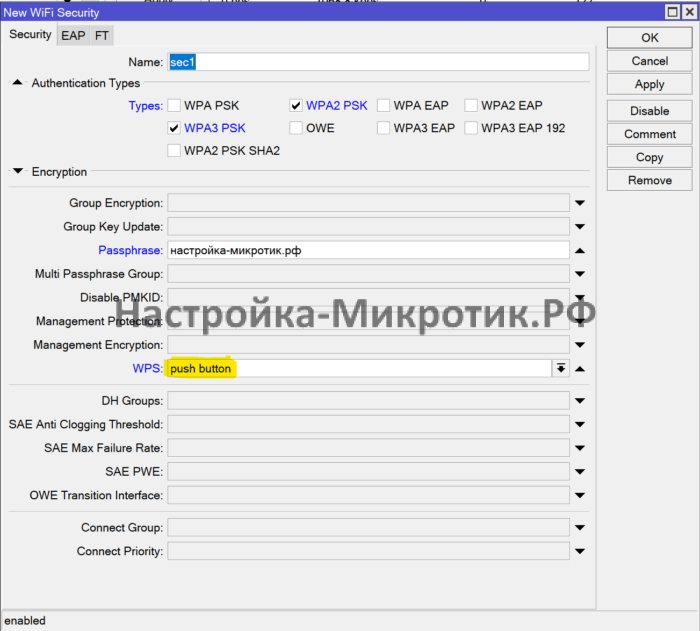Maximize the New WiFi Security window

[672, 12]
